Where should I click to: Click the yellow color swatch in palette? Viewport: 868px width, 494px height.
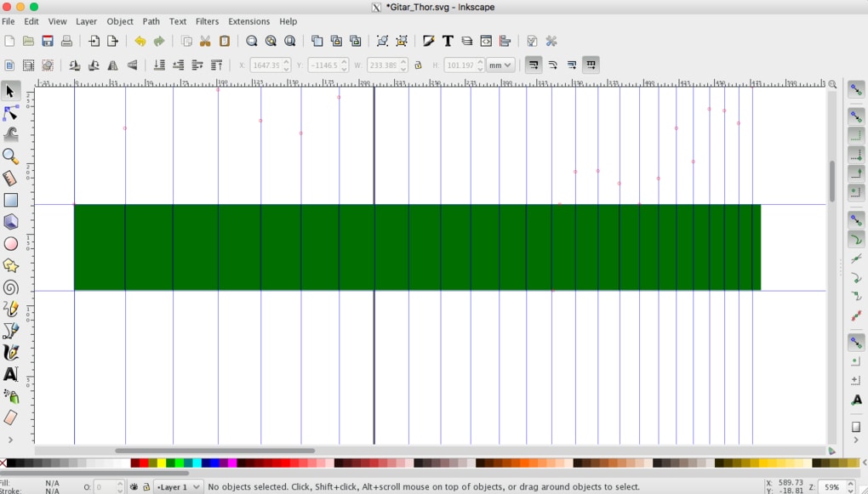[162, 463]
